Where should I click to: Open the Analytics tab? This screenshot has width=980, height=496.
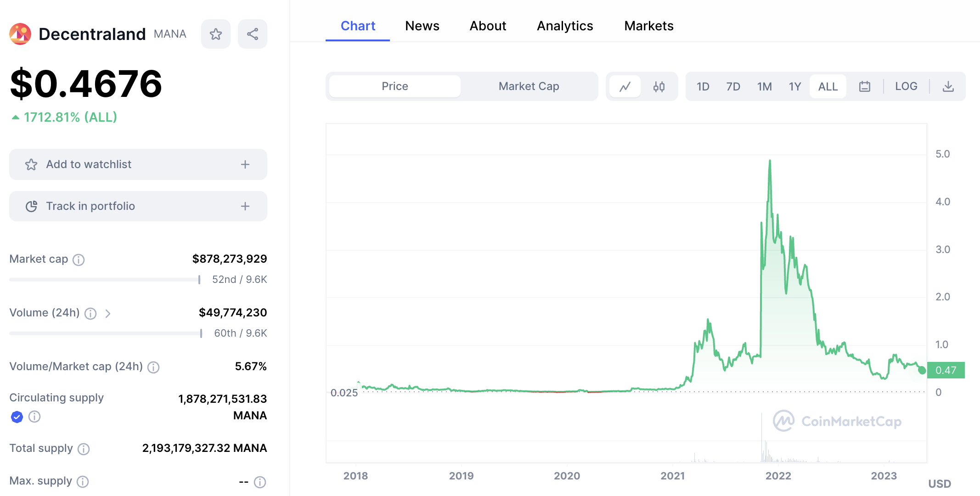point(565,26)
